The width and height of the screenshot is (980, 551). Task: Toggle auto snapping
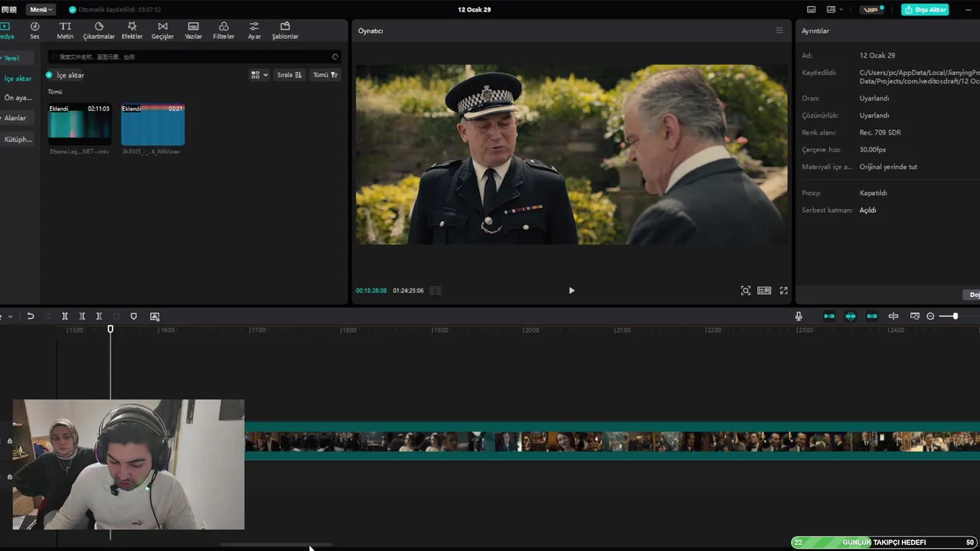click(851, 316)
